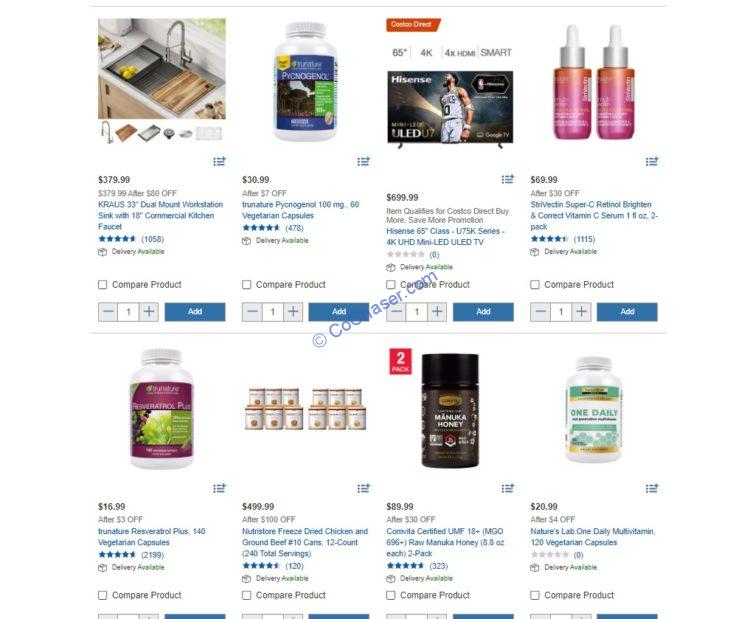This screenshot has height=619, width=750.
Task: Add KRAUS sink to list icon
Action: coord(220,161)
